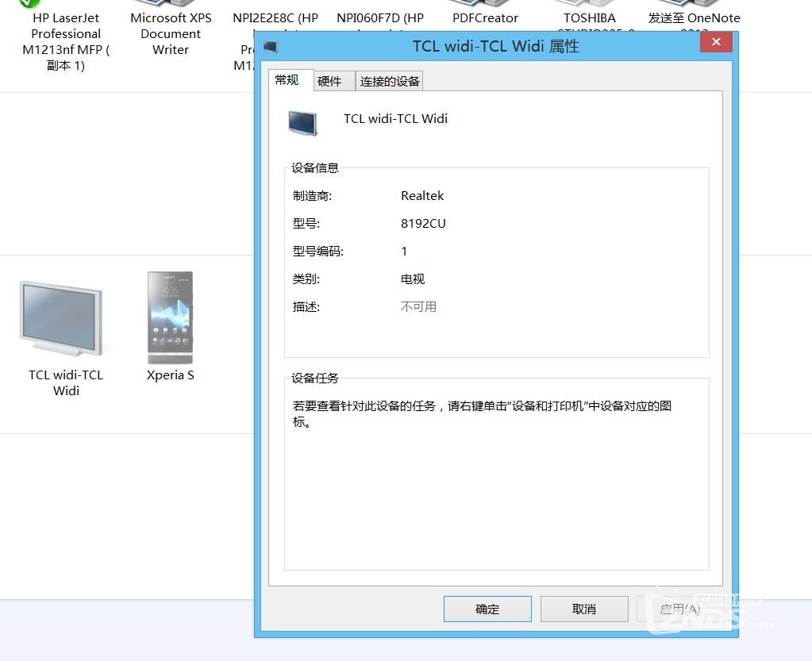Select the TOSHIBA printer label

pos(590,18)
